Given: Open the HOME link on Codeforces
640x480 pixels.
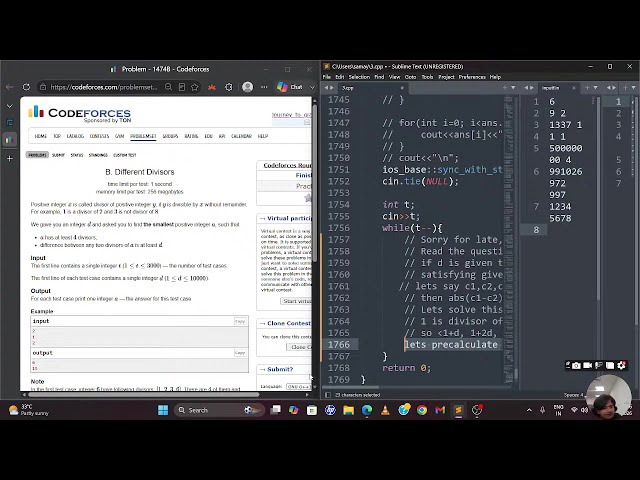Looking at the screenshot, I should tap(41, 136).
